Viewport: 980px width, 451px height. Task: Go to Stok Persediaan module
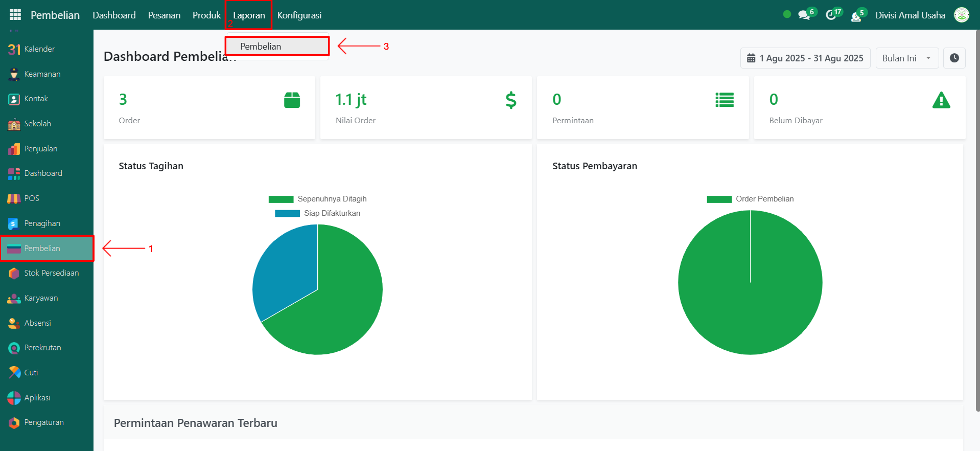pyautogui.click(x=51, y=273)
